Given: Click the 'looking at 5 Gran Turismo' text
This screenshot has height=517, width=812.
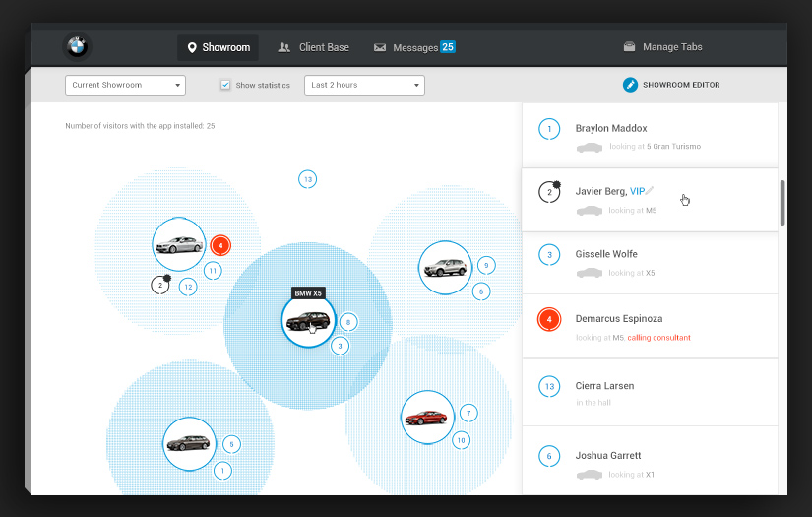Looking at the screenshot, I should [x=656, y=147].
